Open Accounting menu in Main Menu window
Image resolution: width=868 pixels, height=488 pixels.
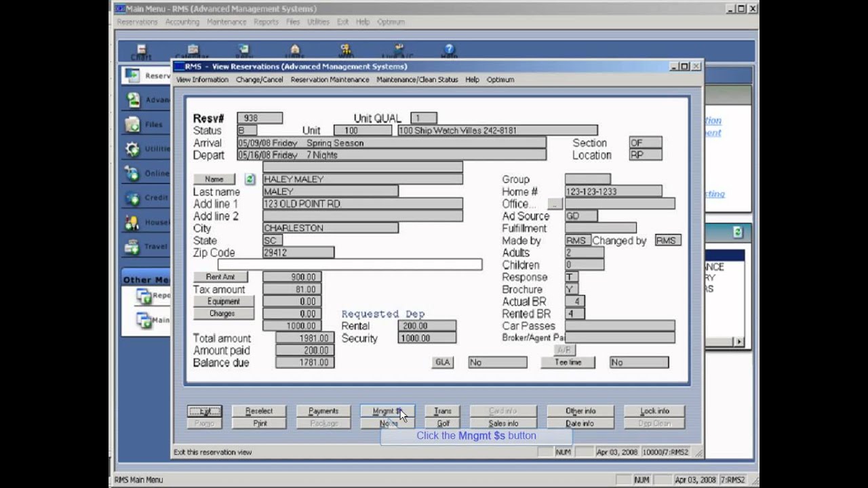(x=182, y=22)
